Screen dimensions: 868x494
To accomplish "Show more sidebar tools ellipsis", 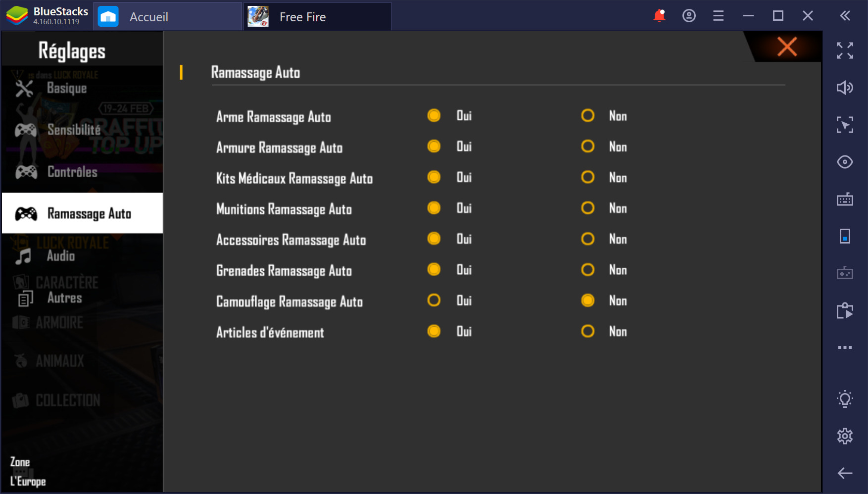I will pos(845,347).
